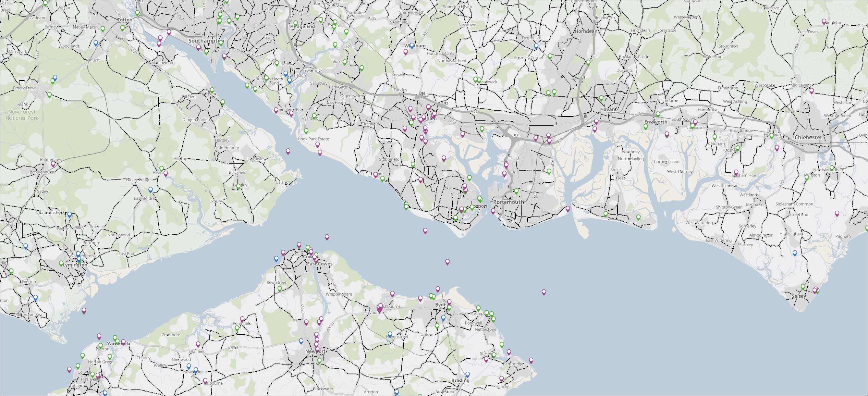
Task: Select the blue marker near Denmead
Action: [536, 46]
